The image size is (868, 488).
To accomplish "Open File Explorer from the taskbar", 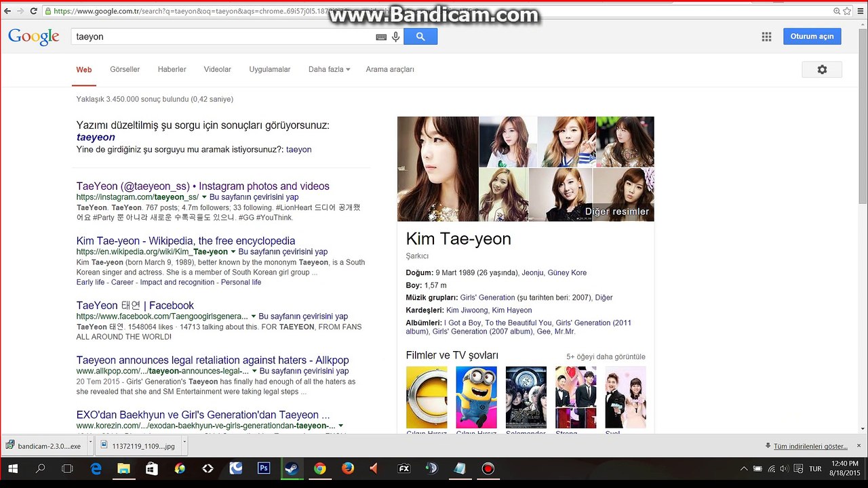I will pos(123,468).
